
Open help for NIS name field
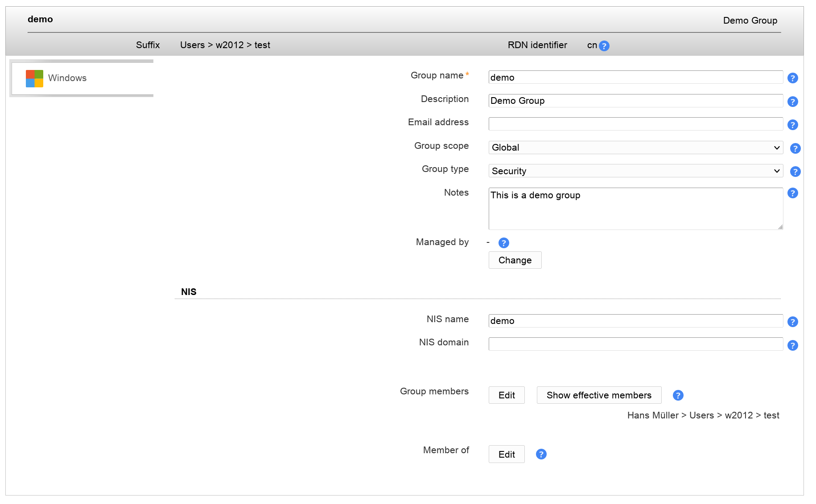(x=792, y=322)
